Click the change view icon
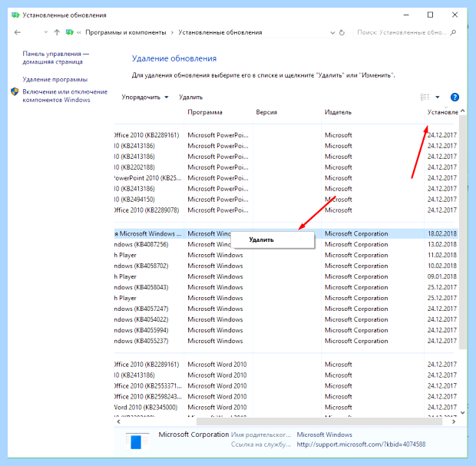Screen dimensions: 476x466 [425, 97]
